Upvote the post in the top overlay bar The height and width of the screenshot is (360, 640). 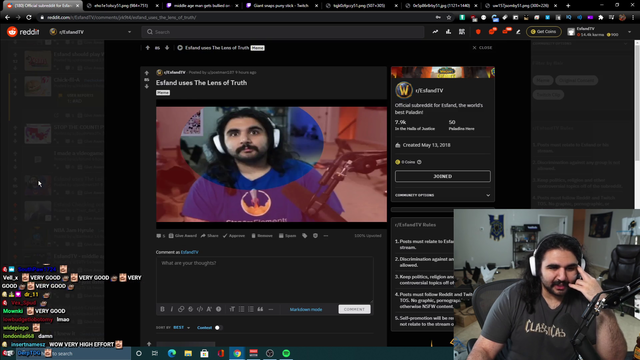tap(148, 48)
